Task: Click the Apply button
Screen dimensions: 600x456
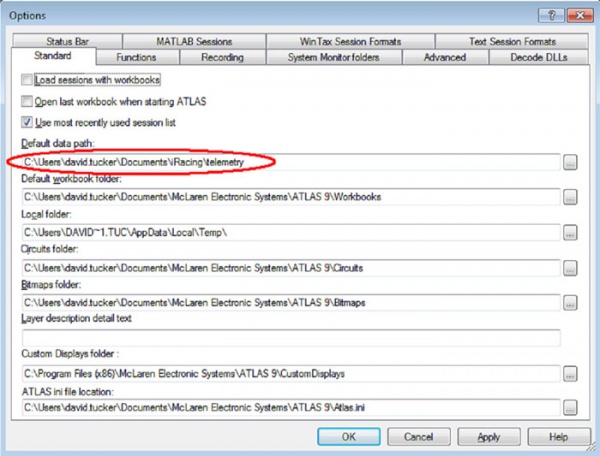Action: click(x=488, y=437)
